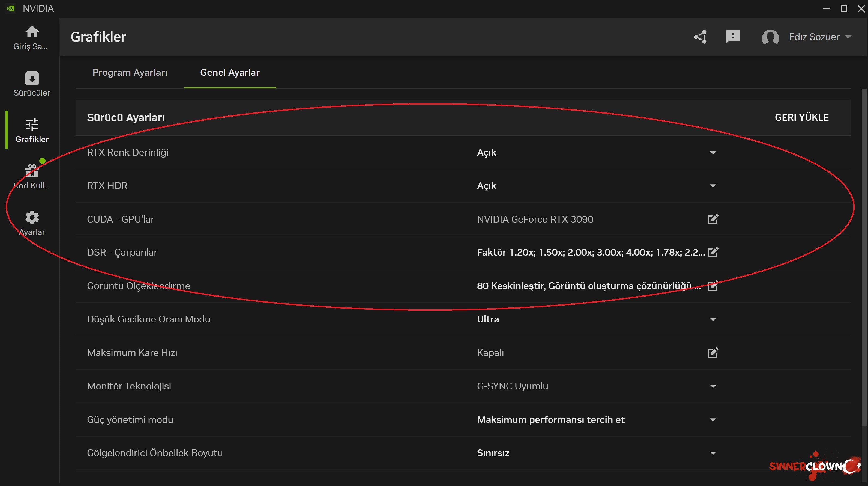This screenshot has height=486, width=868.
Task: Open the Ayarlar gear icon
Action: coord(32,218)
